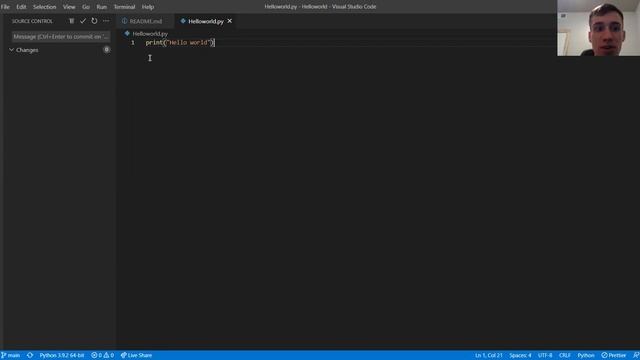The width and height of the screenshot is (640, 360).
Task: Switch to the README.md tab
Action: 146,21
